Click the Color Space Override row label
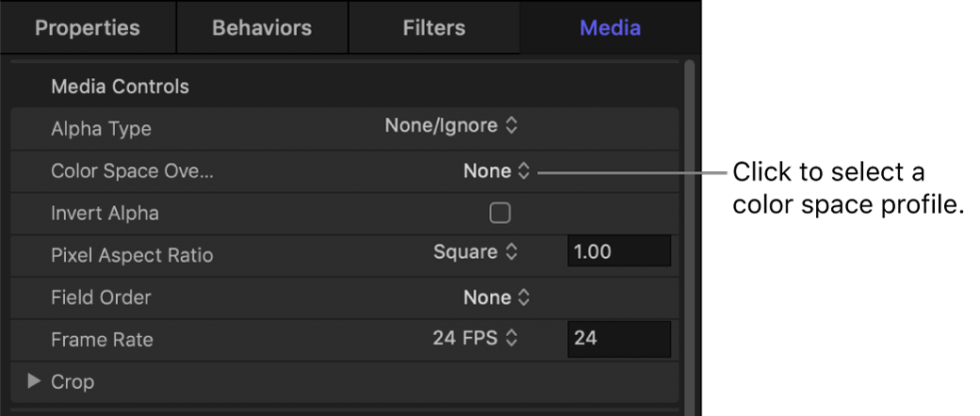The image size is (980, 416). click(x=132, y=171)
